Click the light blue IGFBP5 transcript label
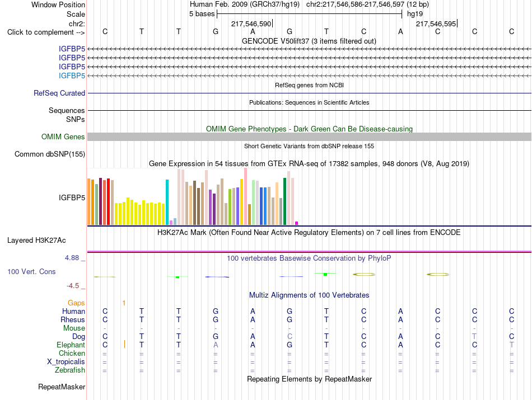The height and width of the screenshot is (400, 532). coord(72,76)
